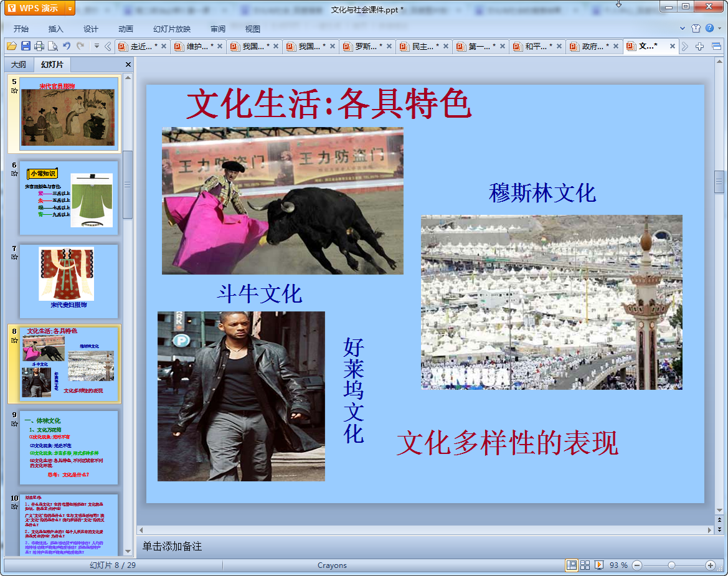
Task: Open quick access toolbar customize arrow
Action: (97, 46)
